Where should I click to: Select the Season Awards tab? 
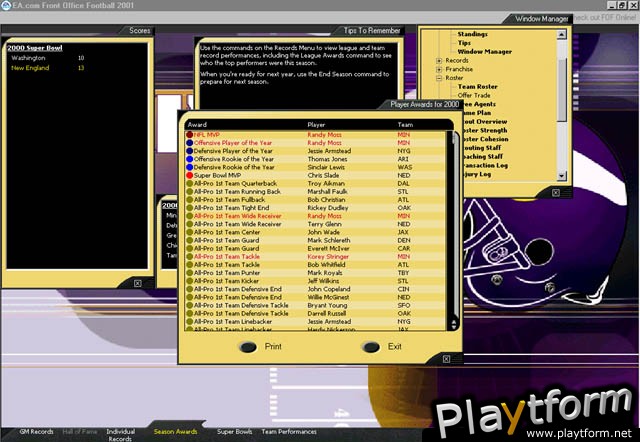tap(176, 431)
